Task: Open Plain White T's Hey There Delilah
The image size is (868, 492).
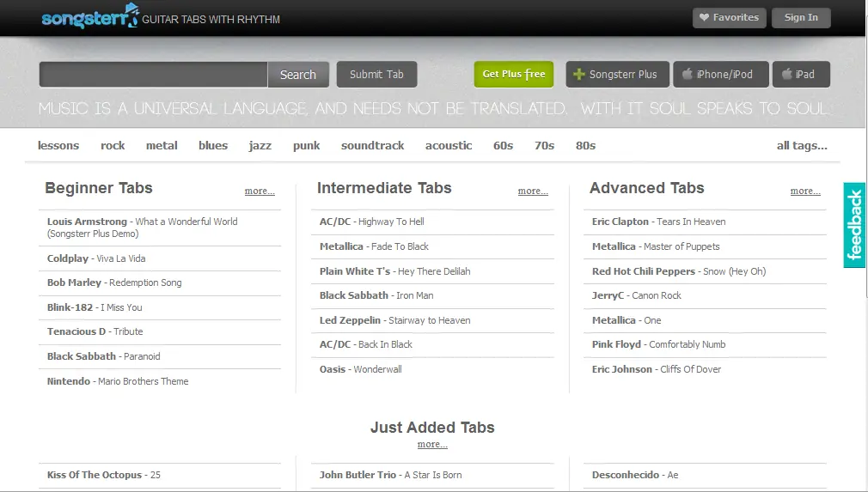Action: [x=394, y=271]
